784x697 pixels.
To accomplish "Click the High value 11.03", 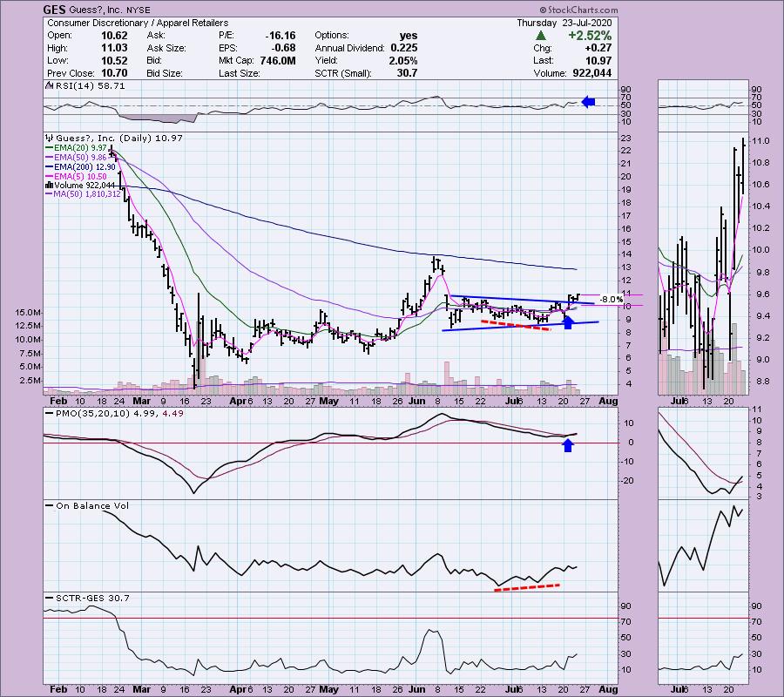I will 114,48.
